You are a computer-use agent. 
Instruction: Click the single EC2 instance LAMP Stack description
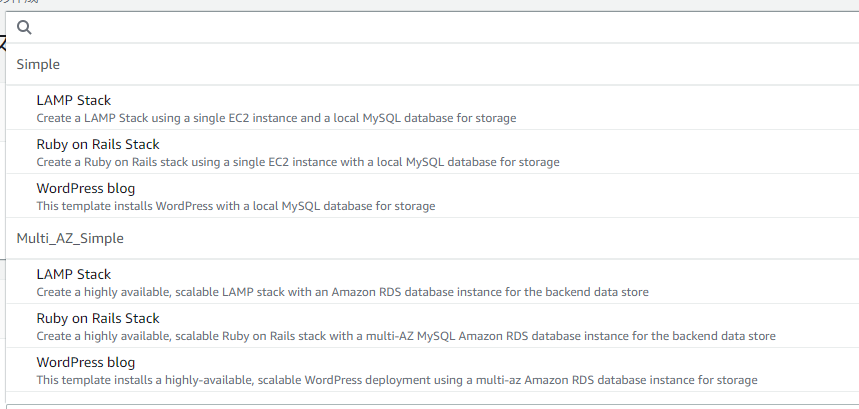click(x=276, y=118)
